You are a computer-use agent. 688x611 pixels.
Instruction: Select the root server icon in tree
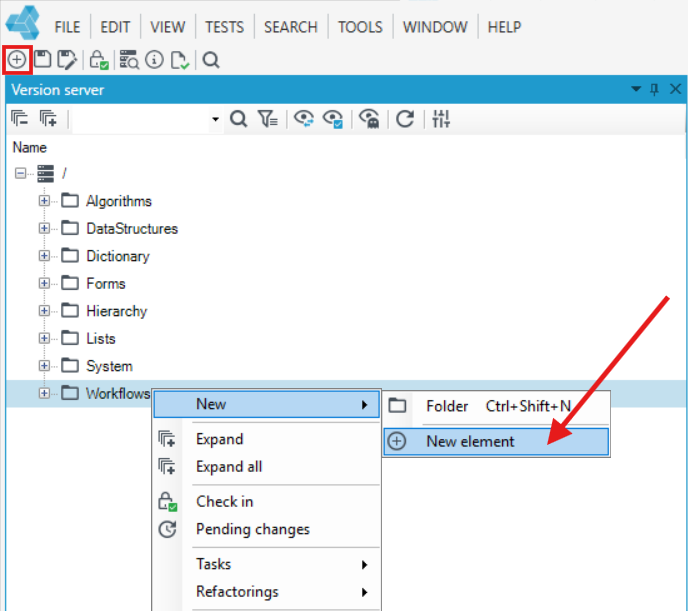tap(46, 173)
